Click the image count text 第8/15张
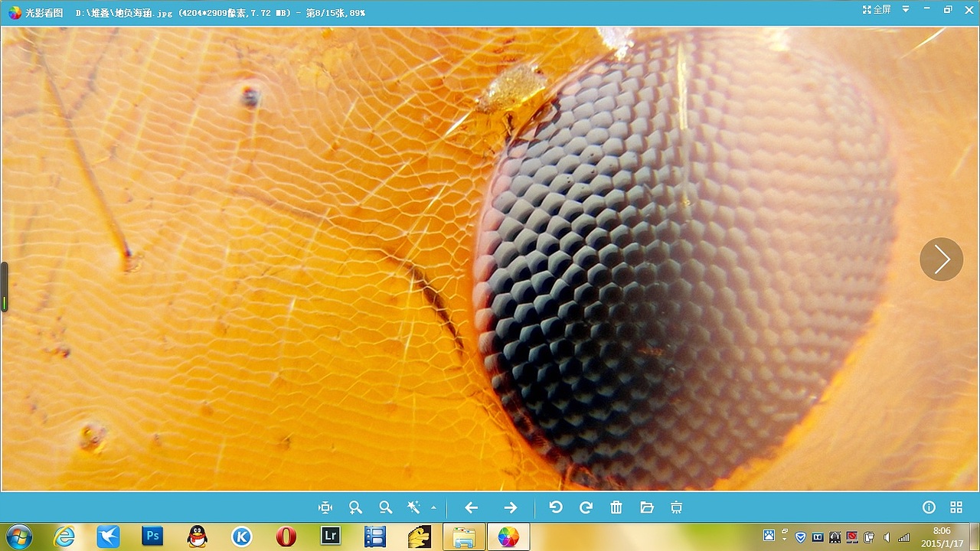The width and height of the screenshot is (980, 551). click(325, 13)
